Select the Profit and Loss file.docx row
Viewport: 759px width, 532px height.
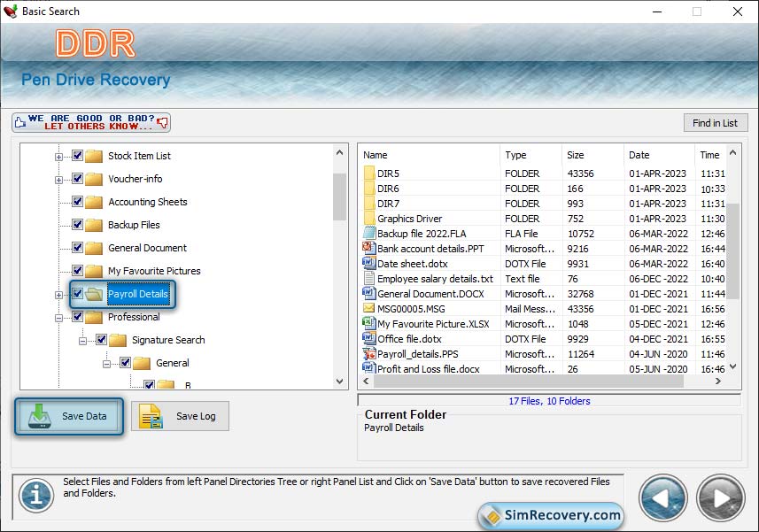click(543, 368)
